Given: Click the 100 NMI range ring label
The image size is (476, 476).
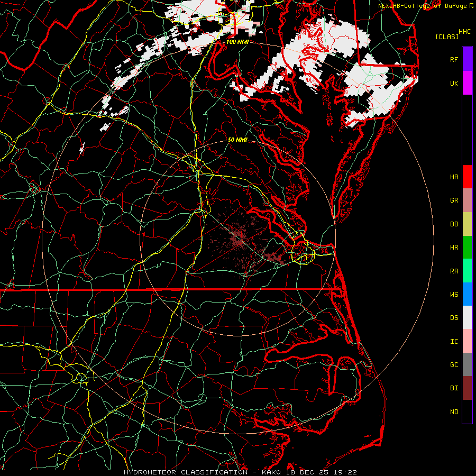Looking at the screenshot, I should [x=237, y=42].
